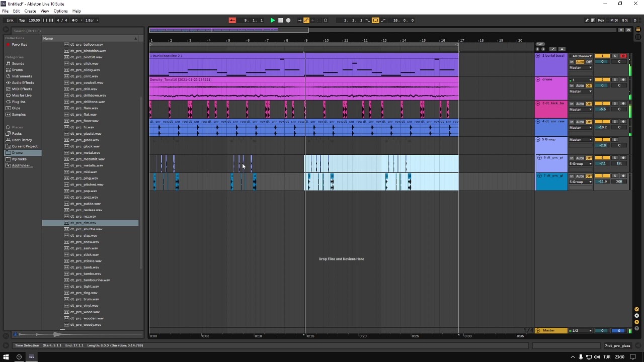Viewport: 644px width, 362px height.
Task: Jump to Previous Locator arrow
Action: coord(537,49)
